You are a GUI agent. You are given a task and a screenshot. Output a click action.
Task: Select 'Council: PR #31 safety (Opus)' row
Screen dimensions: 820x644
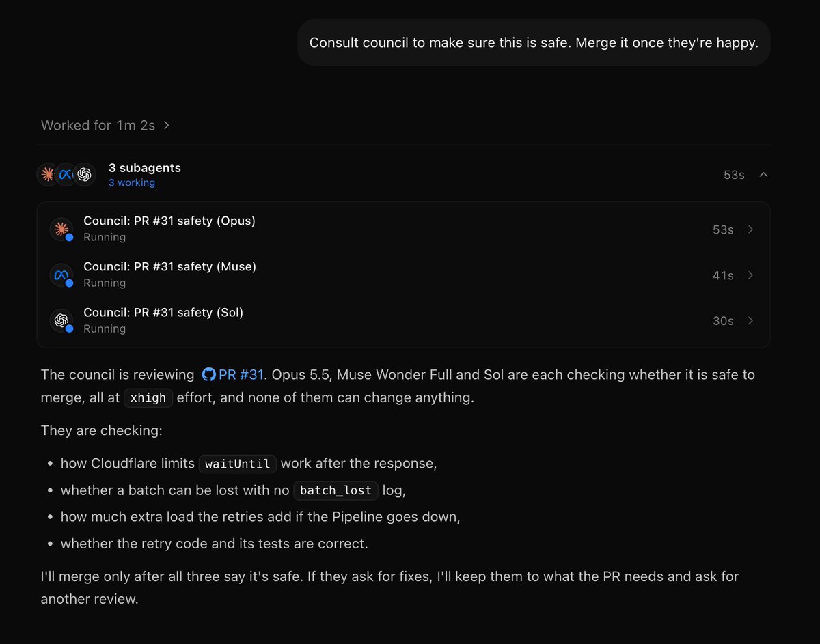coord(403,229)
